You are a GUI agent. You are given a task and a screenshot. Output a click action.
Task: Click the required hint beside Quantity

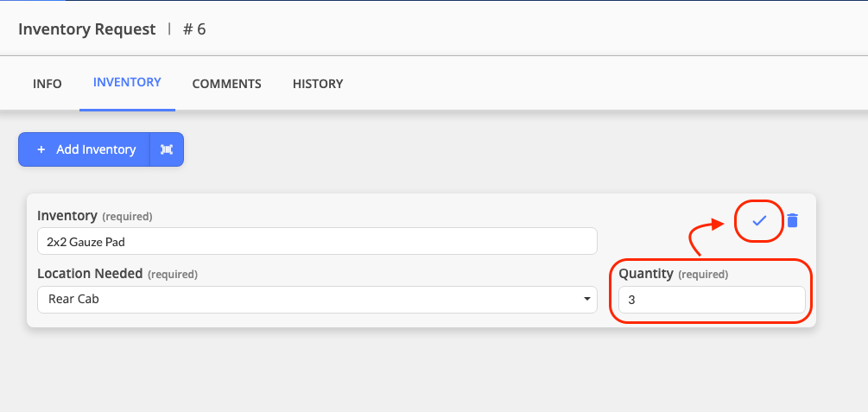point(703,275)
